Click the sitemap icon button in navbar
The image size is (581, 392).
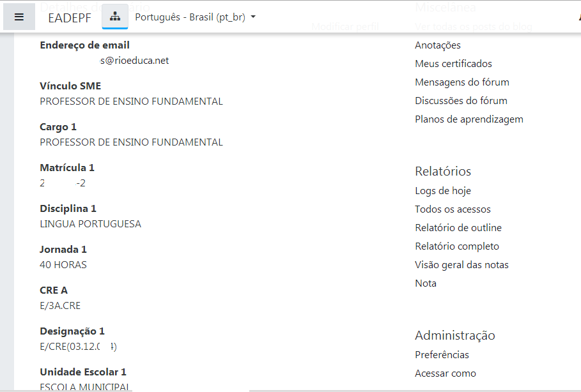[115, 17]
